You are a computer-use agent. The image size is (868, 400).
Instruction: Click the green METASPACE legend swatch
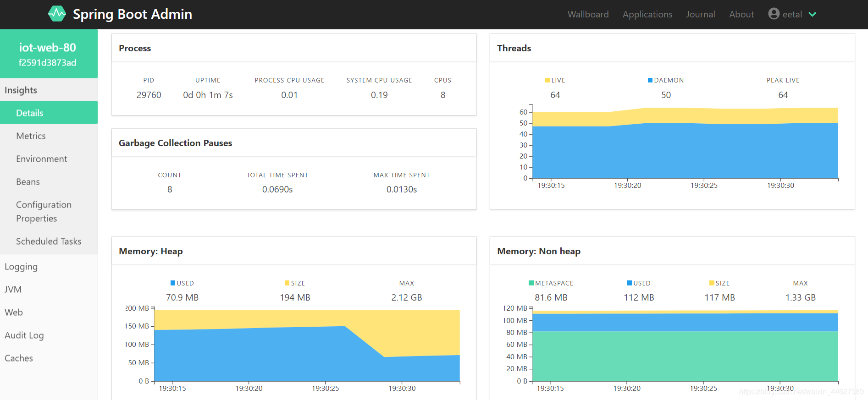coord(531,283)
